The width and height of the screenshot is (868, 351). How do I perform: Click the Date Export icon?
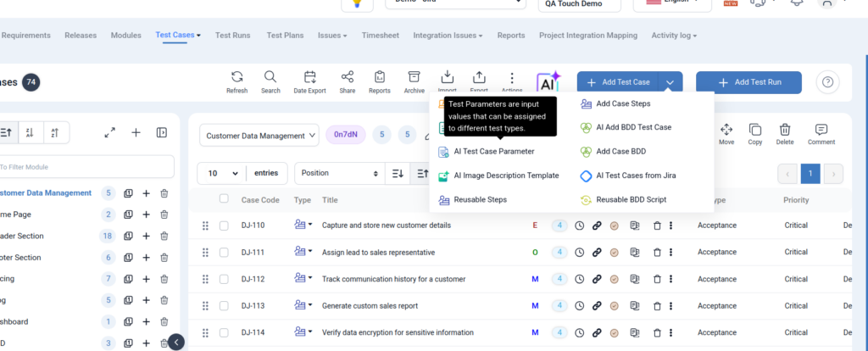tap(310, 78)
